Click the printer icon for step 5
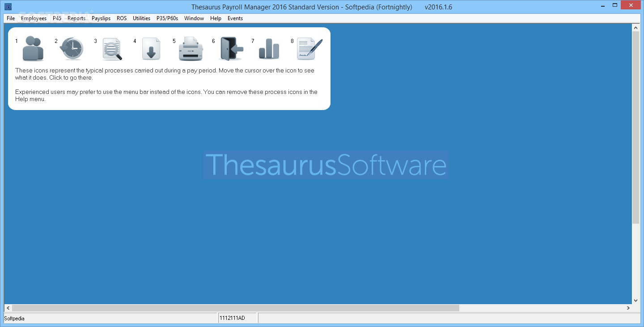Screen dimensions: 644x327 [191, 49]
